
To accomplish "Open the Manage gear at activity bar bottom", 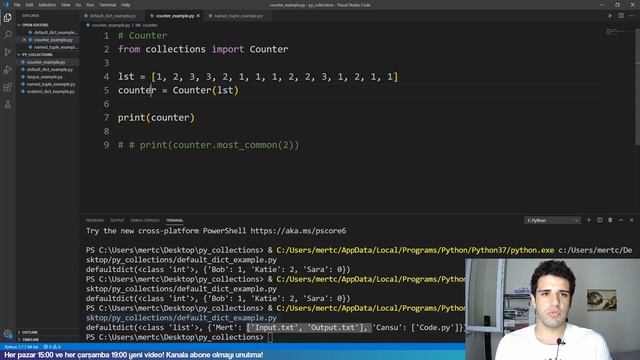I will pos(7,334).
